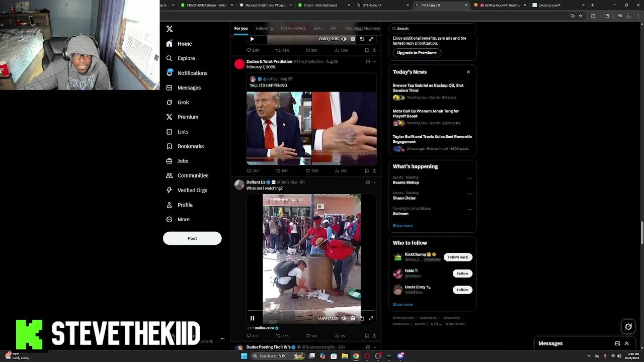Viewport: 644px width, 362px height.
Task: Expand the Messages drawer chevron
Action: coord(626,343)
